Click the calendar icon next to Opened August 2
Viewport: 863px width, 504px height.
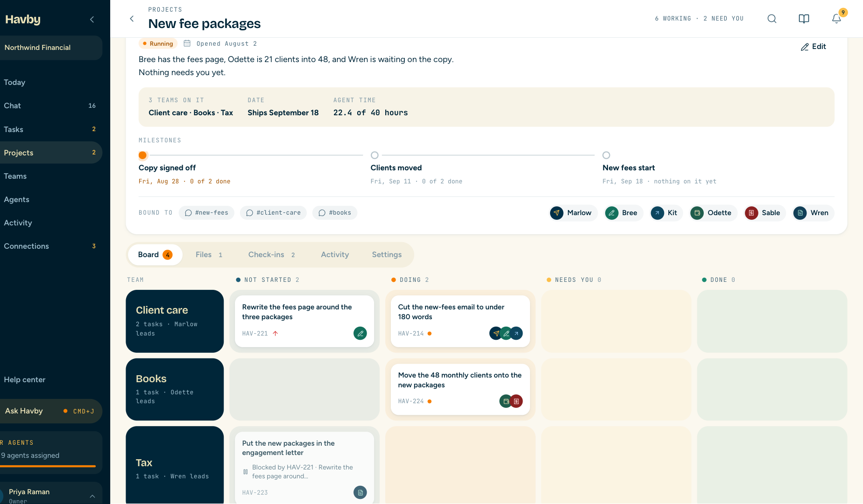pos(187,43)
